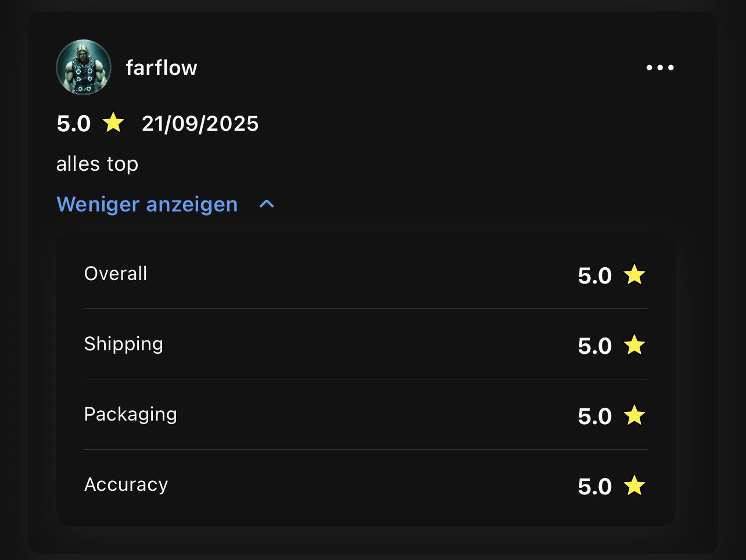Select the Overall rating label
Viewport: 746px width, 560px height.
point(116,274)
